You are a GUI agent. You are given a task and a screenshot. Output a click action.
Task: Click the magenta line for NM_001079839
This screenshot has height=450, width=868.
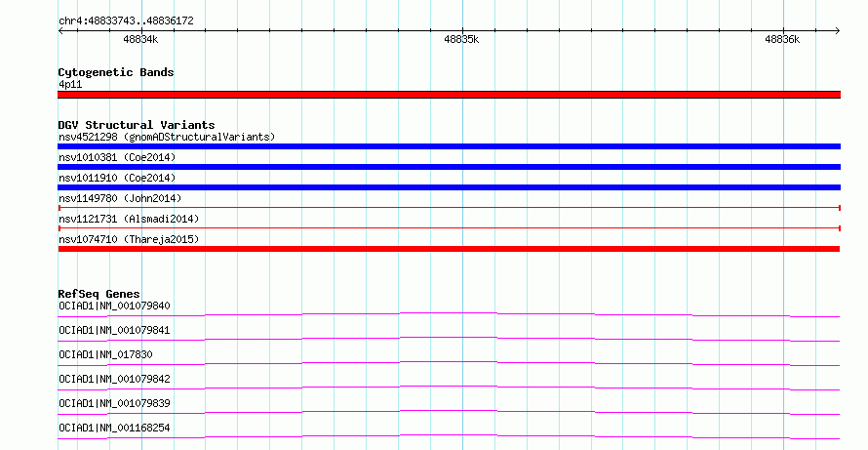click(x=449, y=412)
